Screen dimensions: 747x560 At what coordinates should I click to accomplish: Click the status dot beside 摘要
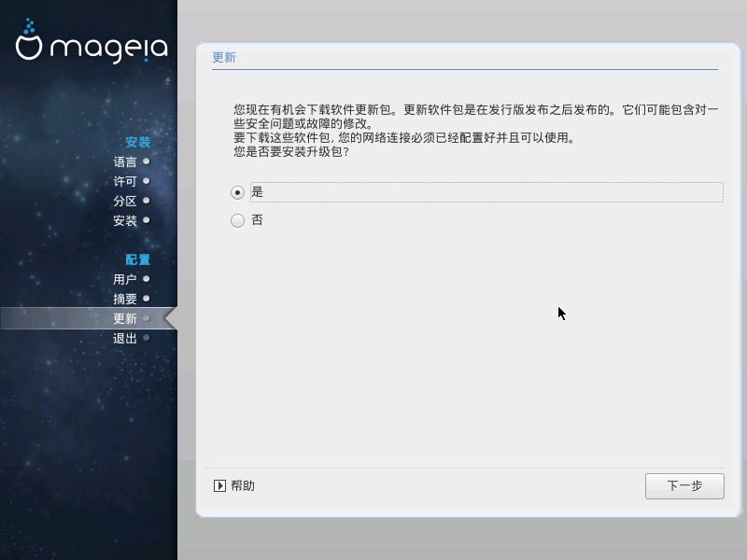coord(147,298)
